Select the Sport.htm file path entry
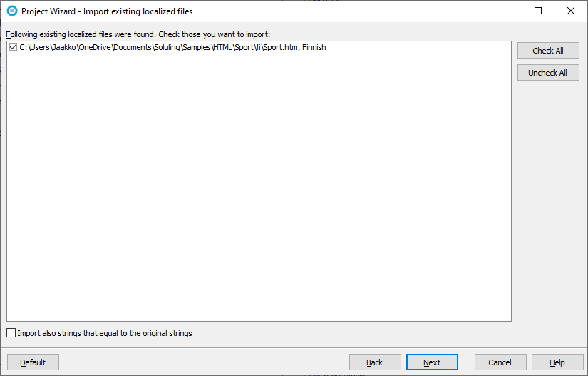The height and width of the screenshot is (376, 588). pyautogui.click(x=173, y=47)
